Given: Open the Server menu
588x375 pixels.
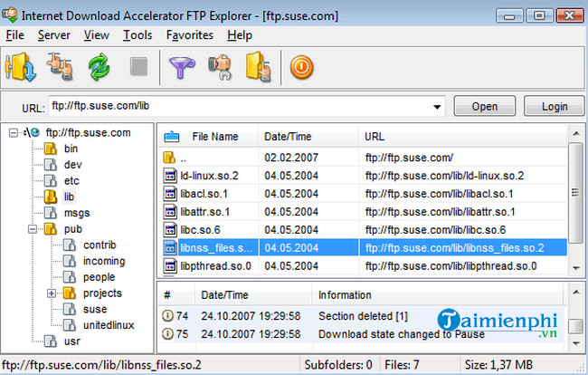Looking at the screenshot, I should [x=54, y=35].
